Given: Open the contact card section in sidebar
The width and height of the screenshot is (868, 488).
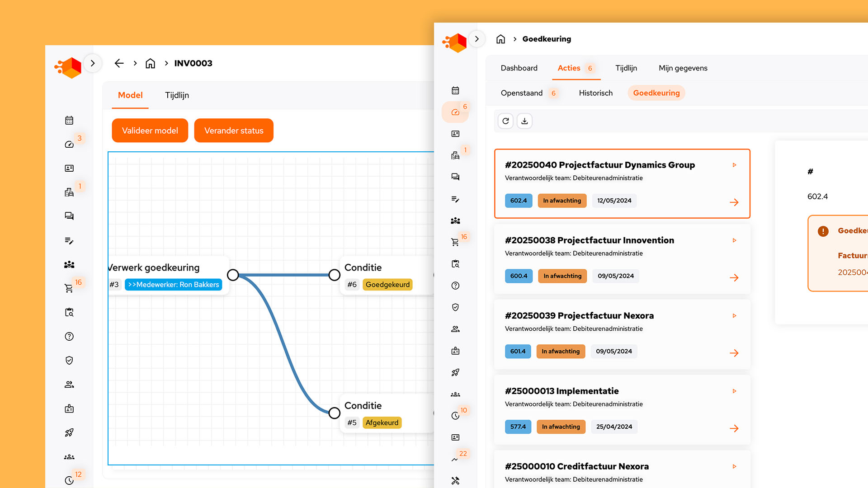Looking at the screenshot, I should pyautogui.click(x=455, y=134).
